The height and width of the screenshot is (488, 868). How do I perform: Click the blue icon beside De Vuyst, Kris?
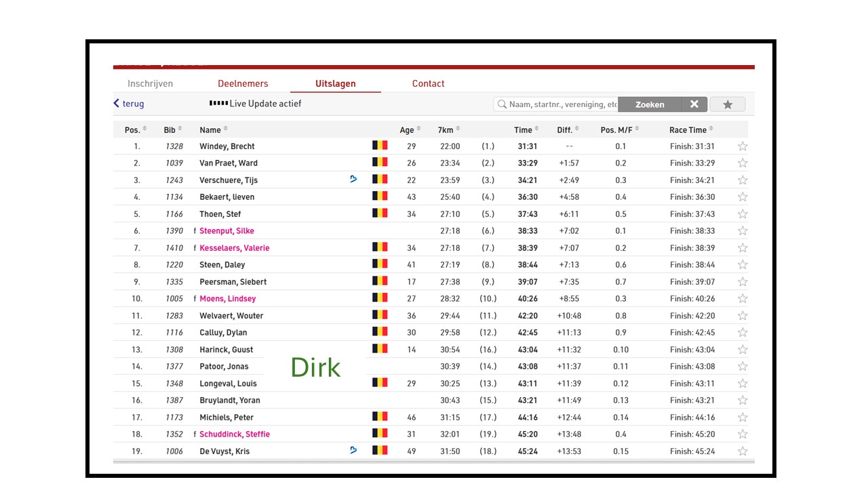point(353,450)
